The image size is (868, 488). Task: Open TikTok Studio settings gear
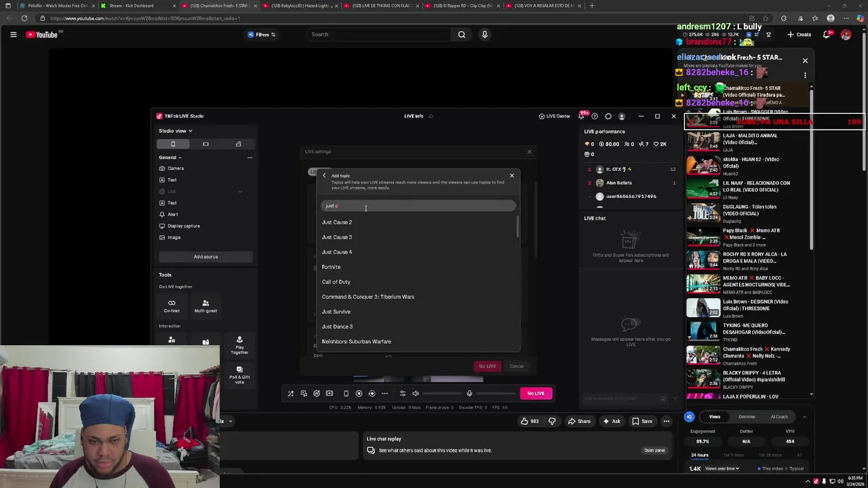(x=608, y=117)
